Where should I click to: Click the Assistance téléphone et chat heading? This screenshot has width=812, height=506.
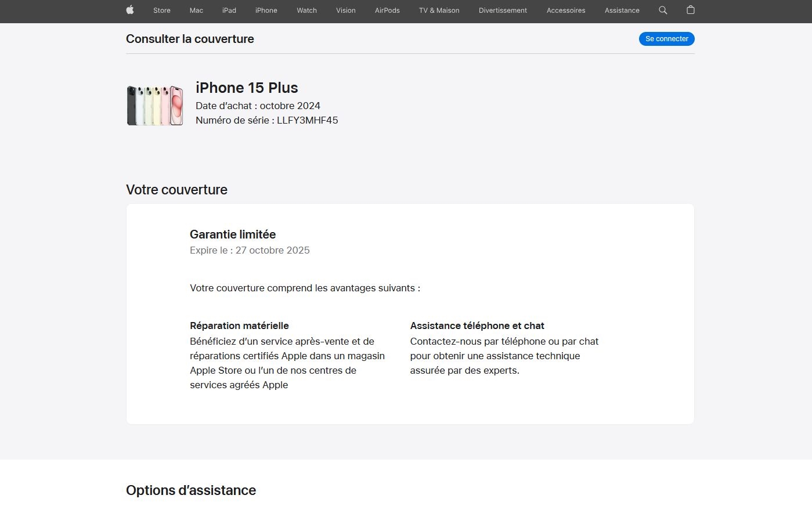point(477,326)
